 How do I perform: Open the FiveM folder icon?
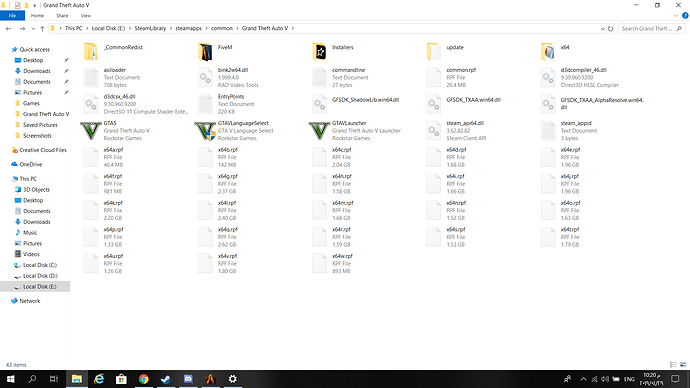(x=205, y=52)
